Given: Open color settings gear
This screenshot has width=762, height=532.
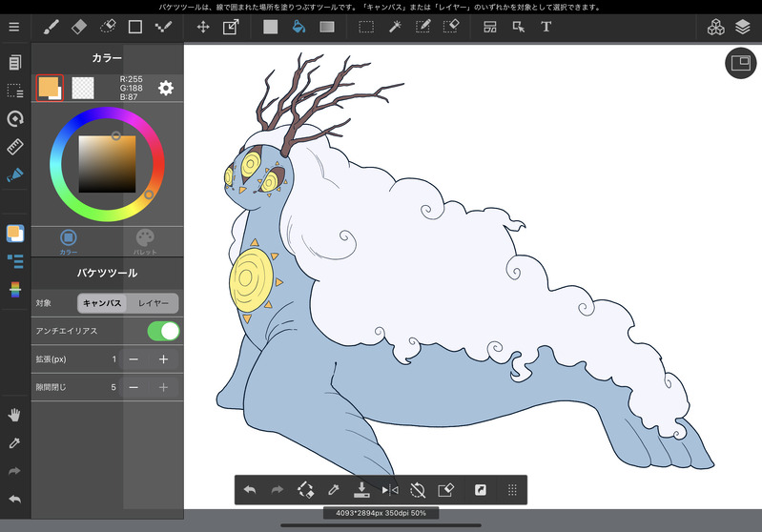Looking at the screenshot, I should pos(166,88).
